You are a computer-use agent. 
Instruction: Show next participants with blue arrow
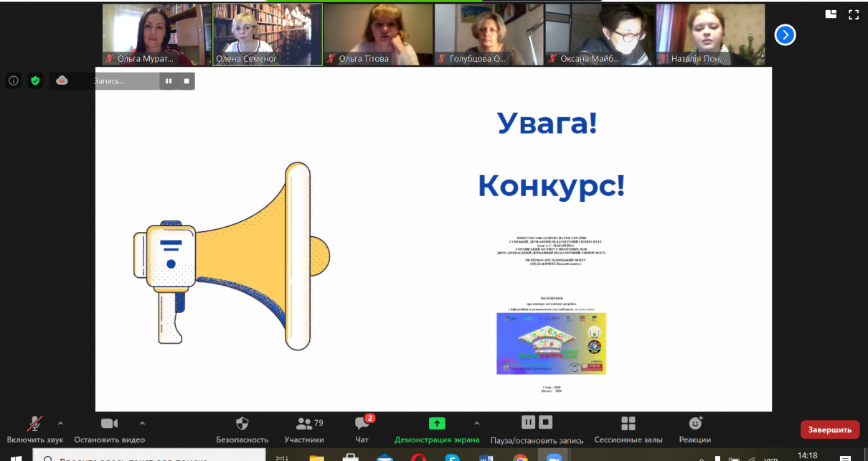[x=786, y=34]
